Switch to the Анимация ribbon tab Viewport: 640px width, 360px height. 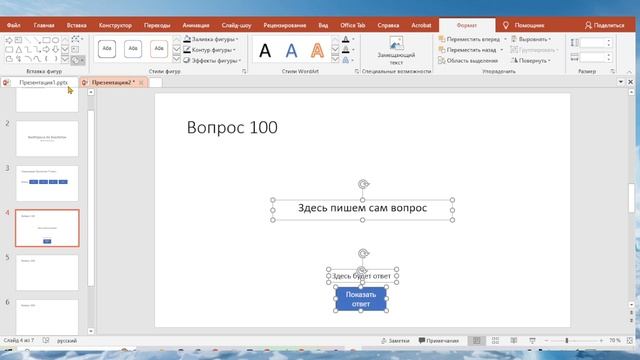[x=196, y=25]
